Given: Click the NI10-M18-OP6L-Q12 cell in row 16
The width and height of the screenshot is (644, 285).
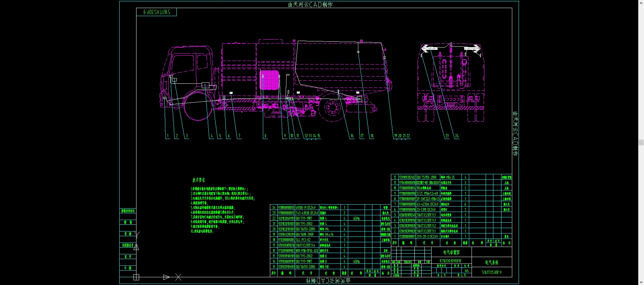Looking at the screenshot, I should pyautogui.click(x=307, y=251).
